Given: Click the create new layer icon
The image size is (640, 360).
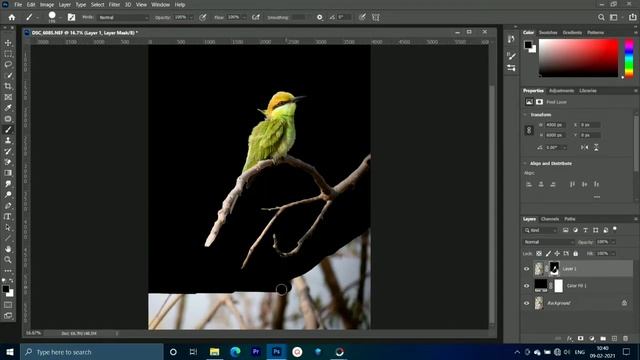Looking at the screenshot, I should tap(614, 338).
